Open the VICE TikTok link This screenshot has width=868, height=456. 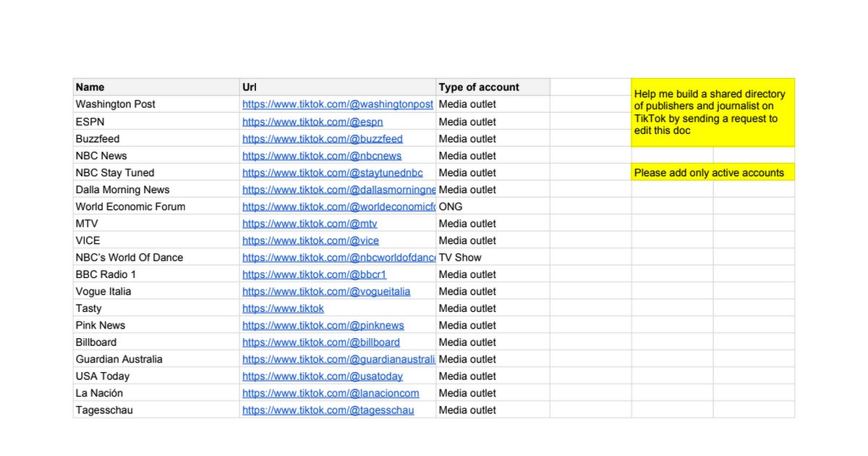[310, 240]
